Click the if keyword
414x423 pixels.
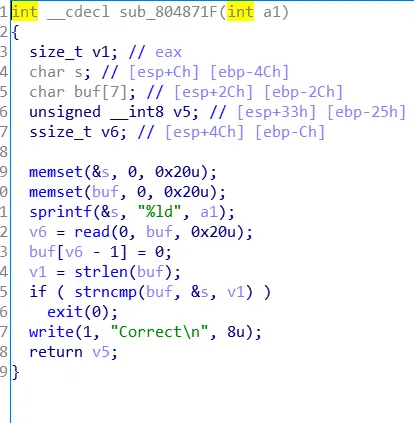click(38, 292)
